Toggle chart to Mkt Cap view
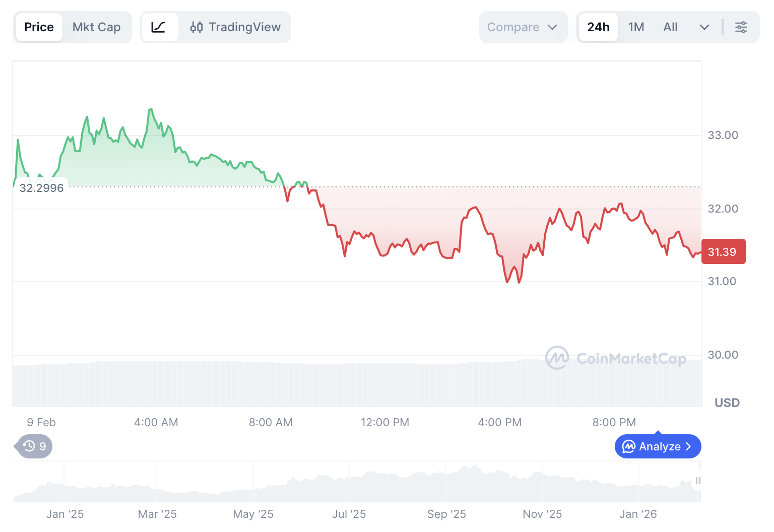The height and width of the screenshot is (532, 774). tap(96, 27)
